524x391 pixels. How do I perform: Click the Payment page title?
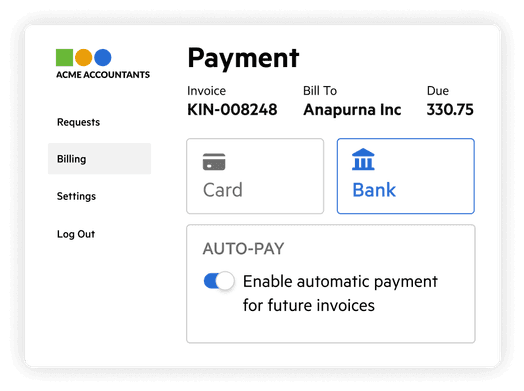coord(243,58)
